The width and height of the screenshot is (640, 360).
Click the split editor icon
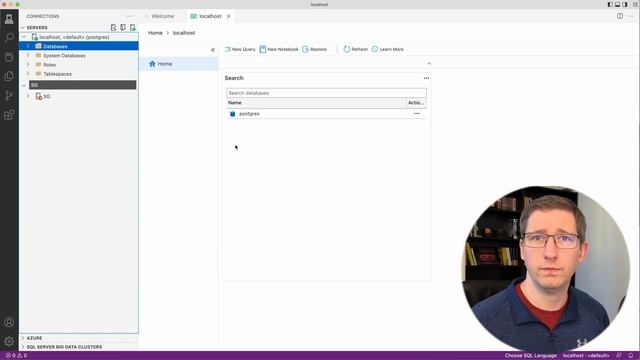pos(620,16)
